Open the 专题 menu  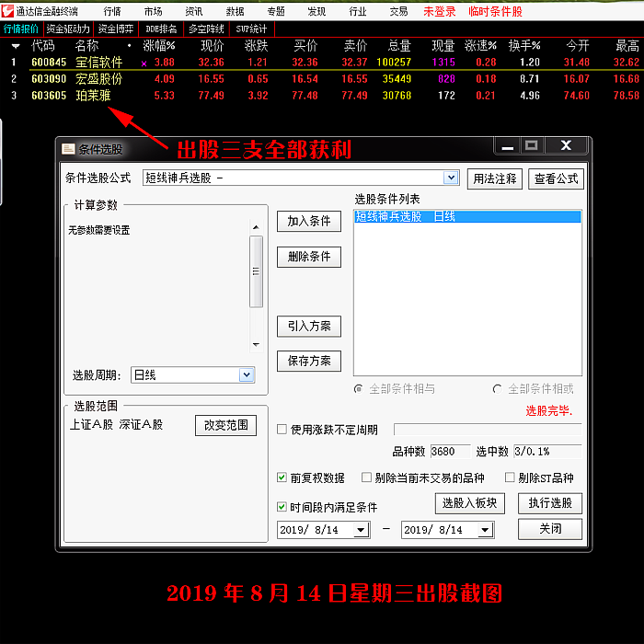(x=276, y=11)
